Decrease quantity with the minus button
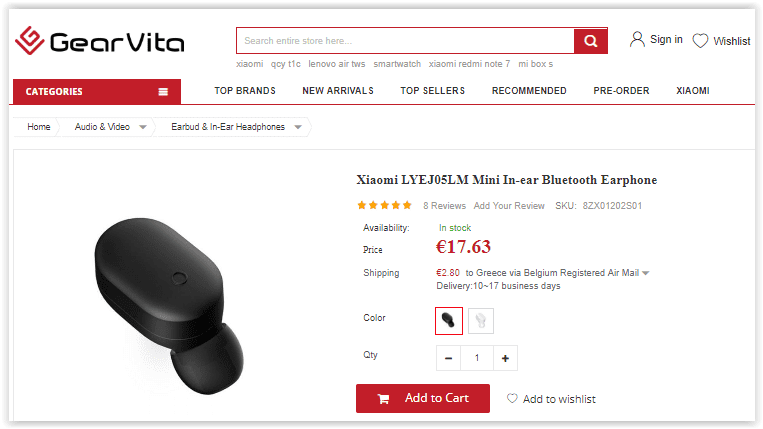Screen dimensions: 763x429 pyautogui.click(x=448, y=358)
